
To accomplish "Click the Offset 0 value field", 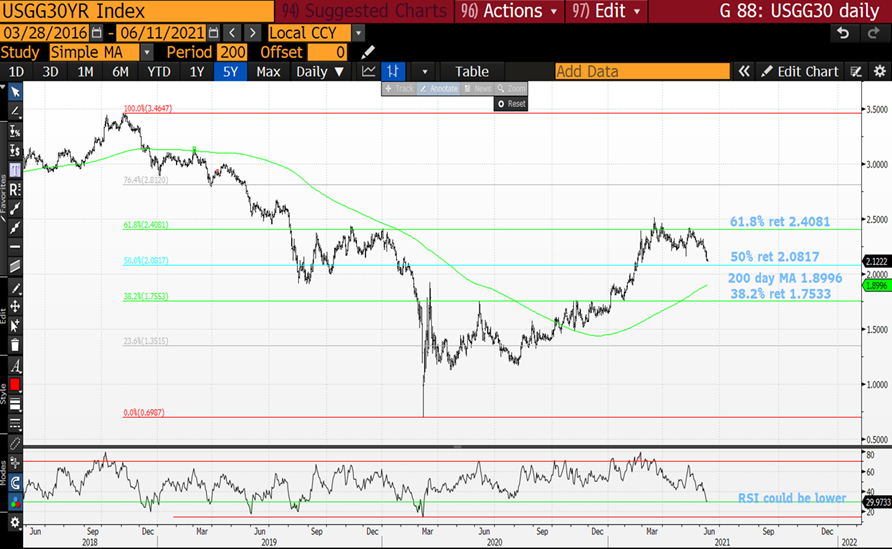I will pyautogui.click(x=327, y=52).
